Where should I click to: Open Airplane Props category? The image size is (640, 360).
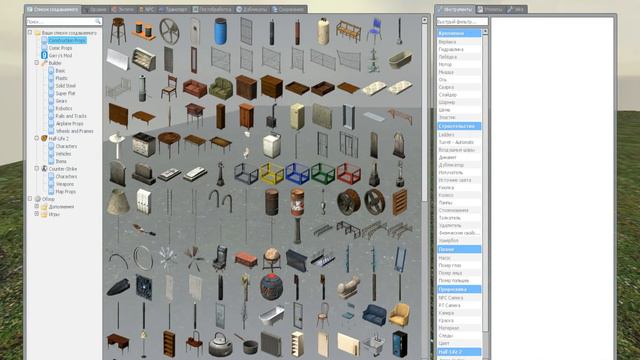coord(69,123)
